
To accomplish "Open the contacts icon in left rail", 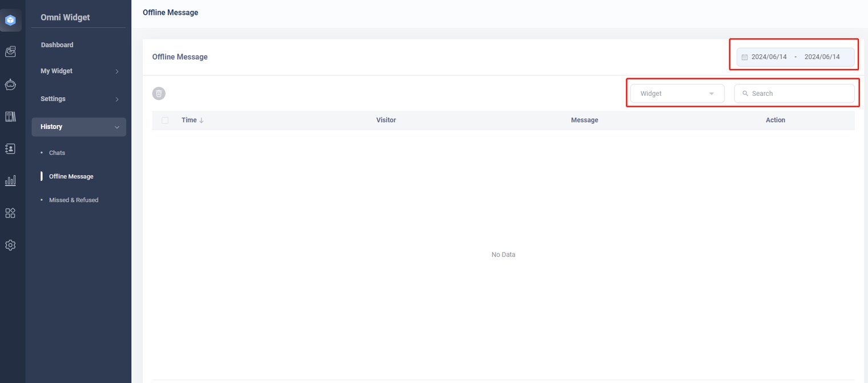I will tap(10, 148).
